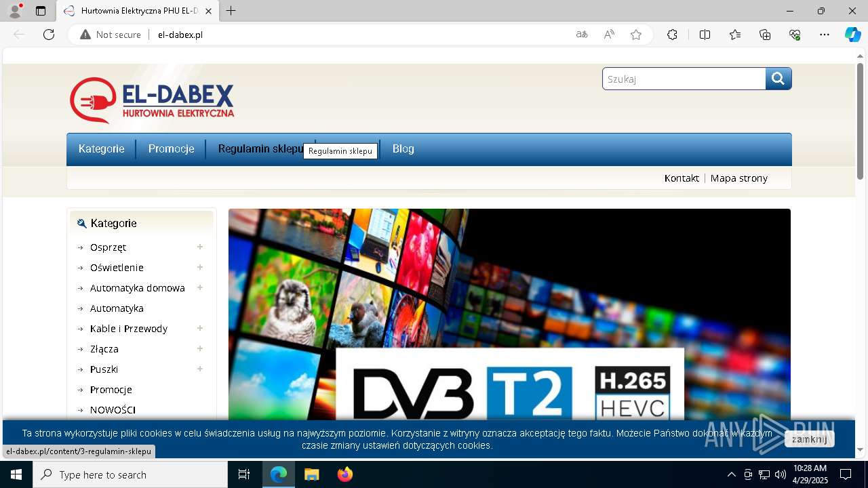Open Blog in the nav bar

pyautogui.click(x=403, y=149)
